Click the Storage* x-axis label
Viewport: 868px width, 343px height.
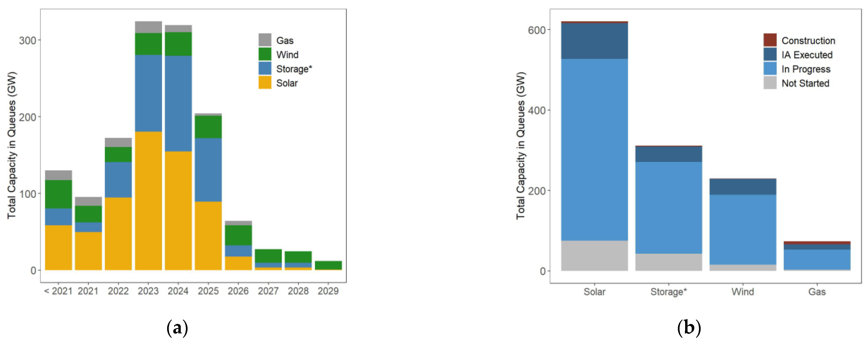[x=668, y=292]
